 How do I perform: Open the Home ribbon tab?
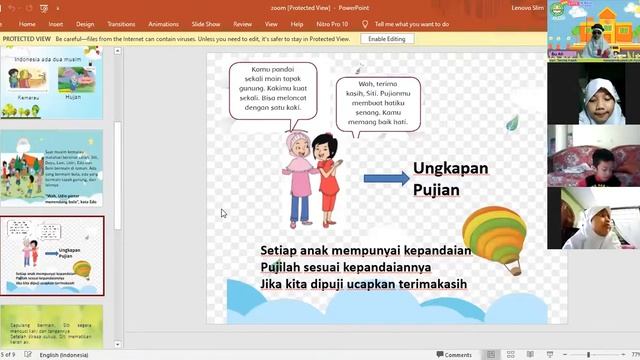27,24
